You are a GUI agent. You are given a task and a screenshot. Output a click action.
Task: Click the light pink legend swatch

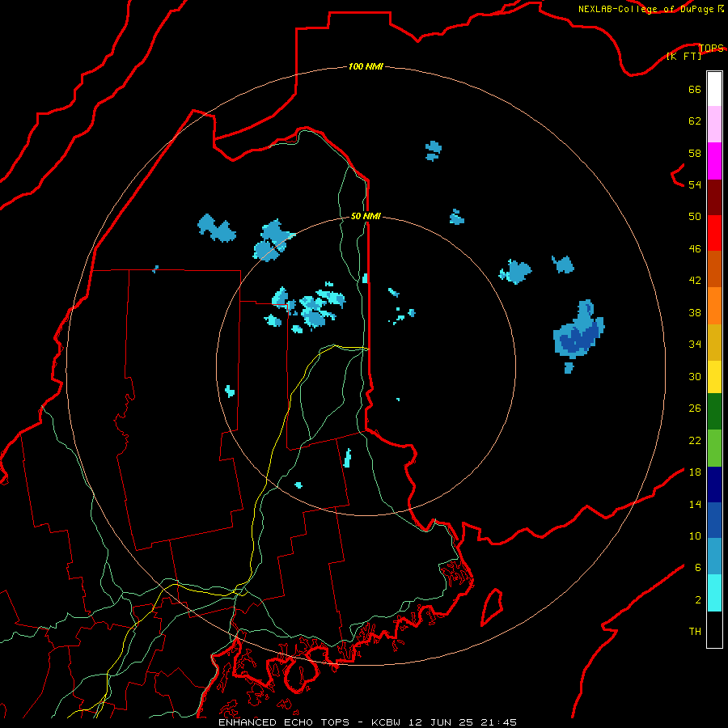(714, 125)
